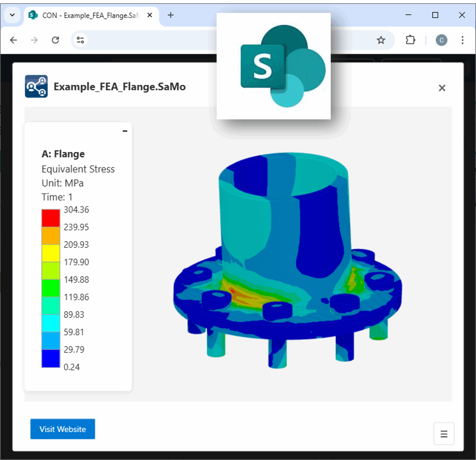Click the Visit Website button
Image resolution: width=476 pixels, height=460 pixels.
pos(63,429)
